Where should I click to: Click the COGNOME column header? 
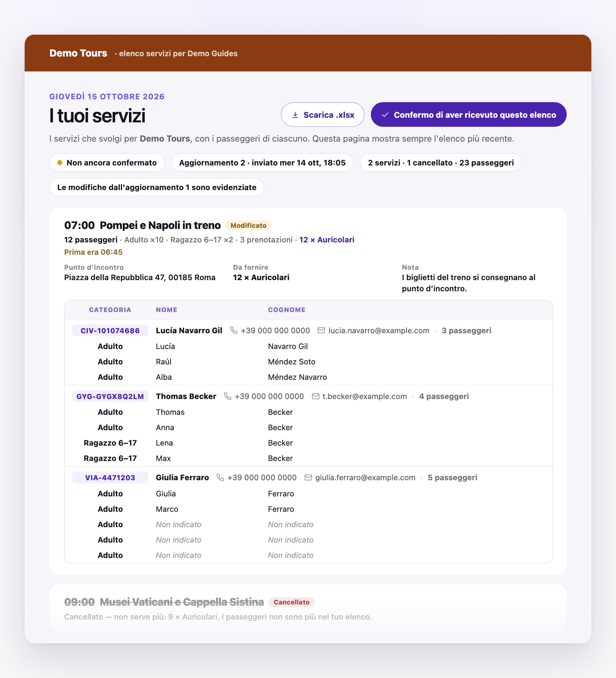[x=287, y=310]
